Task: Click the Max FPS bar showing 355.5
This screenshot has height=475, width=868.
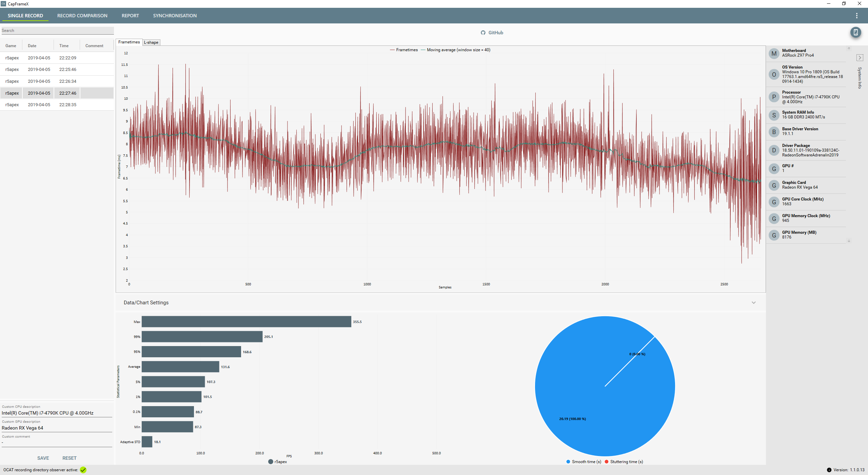Action: click(x=246, y=322)
